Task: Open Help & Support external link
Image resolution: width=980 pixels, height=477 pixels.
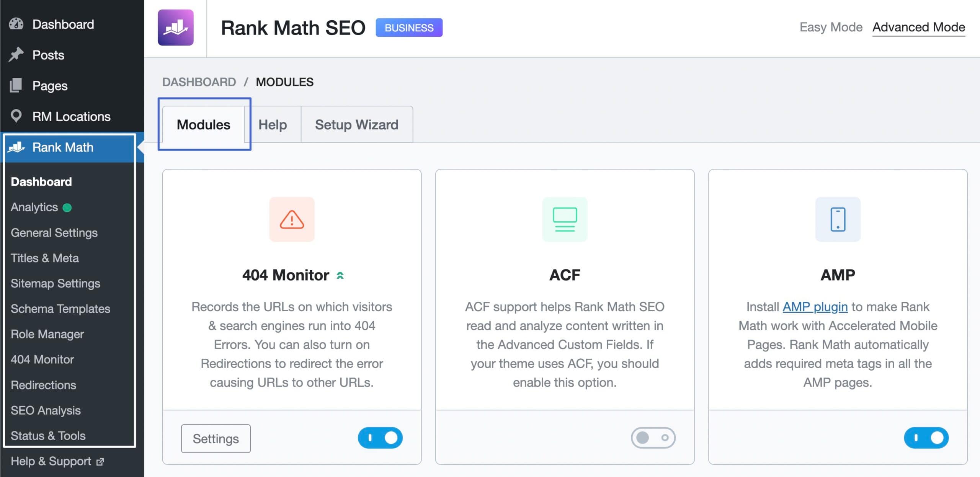Action: (x=52, y=461)
